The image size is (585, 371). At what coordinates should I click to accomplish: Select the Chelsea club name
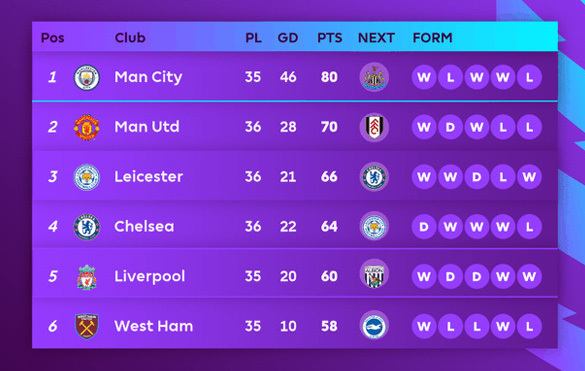144,226
